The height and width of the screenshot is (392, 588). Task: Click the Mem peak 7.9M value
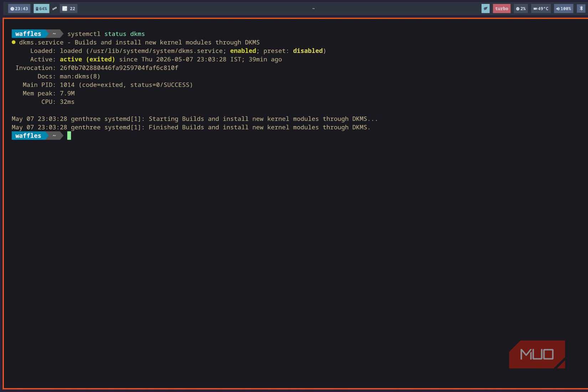67,93
